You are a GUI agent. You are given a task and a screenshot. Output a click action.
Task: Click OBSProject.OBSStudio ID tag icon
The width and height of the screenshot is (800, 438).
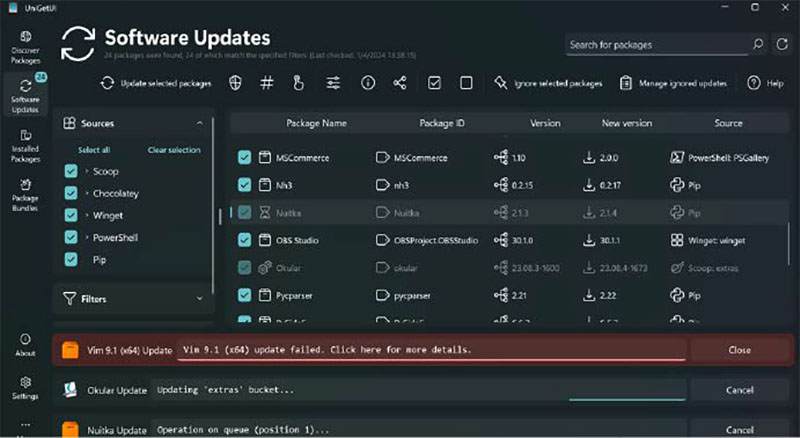(x=383, y=240)
